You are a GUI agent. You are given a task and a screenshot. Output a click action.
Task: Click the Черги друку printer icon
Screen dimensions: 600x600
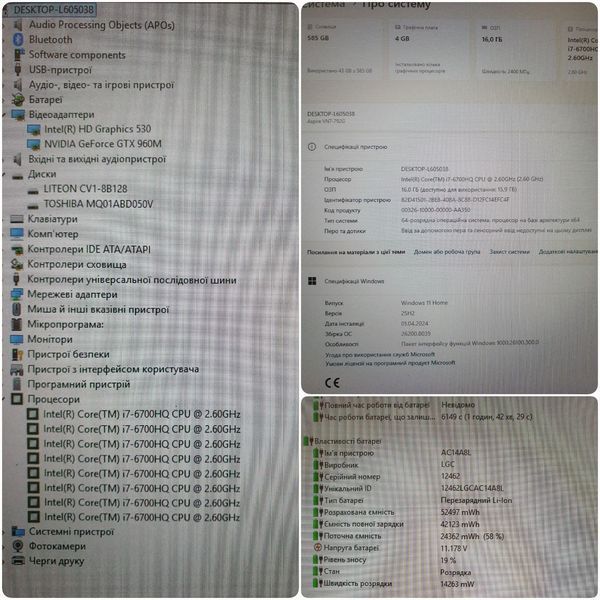point(18,561)
